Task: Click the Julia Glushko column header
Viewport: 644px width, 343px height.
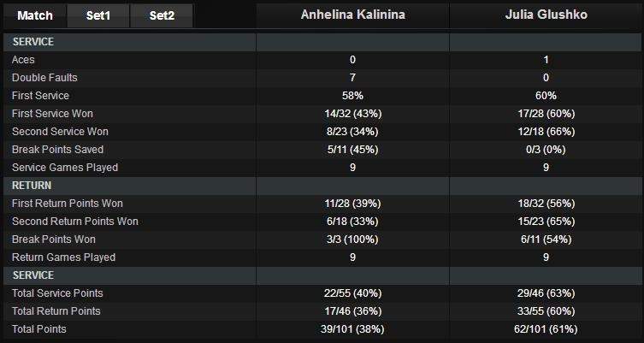Action: [546, 15]
